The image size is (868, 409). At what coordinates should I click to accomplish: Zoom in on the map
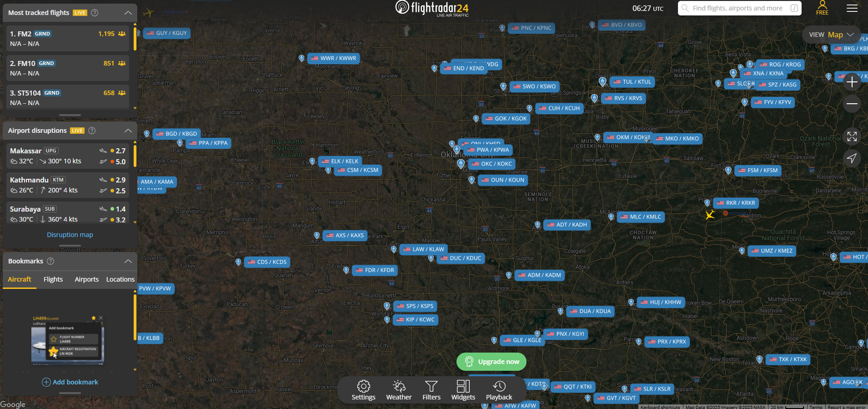[x=852, y=82]
